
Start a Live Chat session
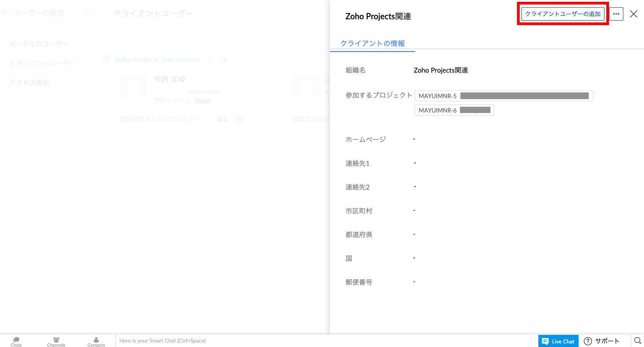click(x=558, y=341)
